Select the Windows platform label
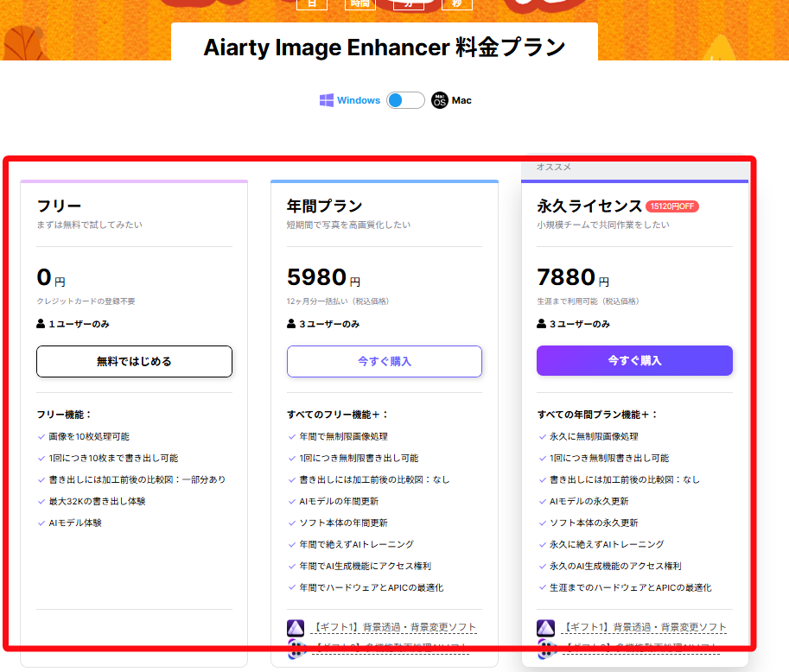 coord(359,100)
